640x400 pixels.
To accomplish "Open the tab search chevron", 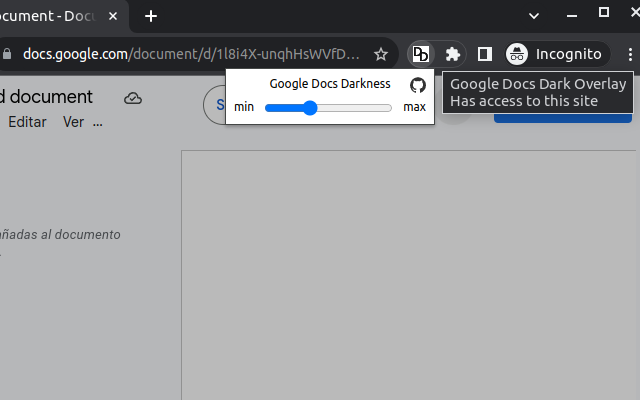I will (534, 16).
